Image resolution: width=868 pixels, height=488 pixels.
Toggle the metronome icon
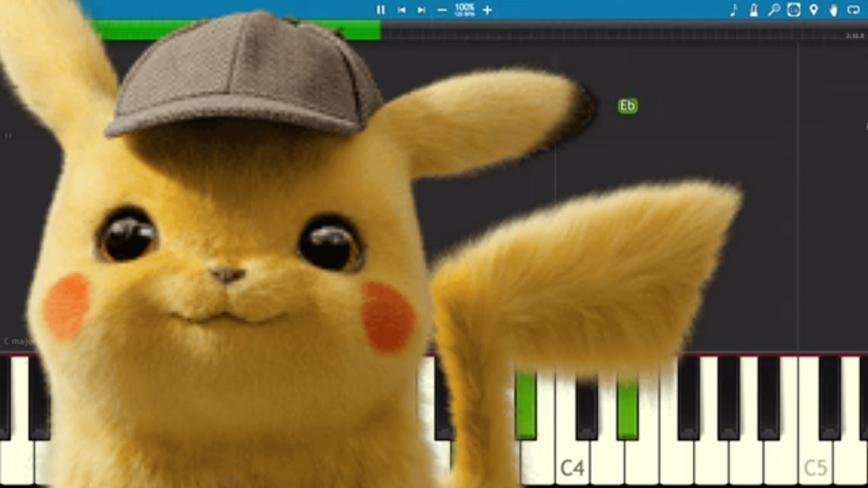753,10
